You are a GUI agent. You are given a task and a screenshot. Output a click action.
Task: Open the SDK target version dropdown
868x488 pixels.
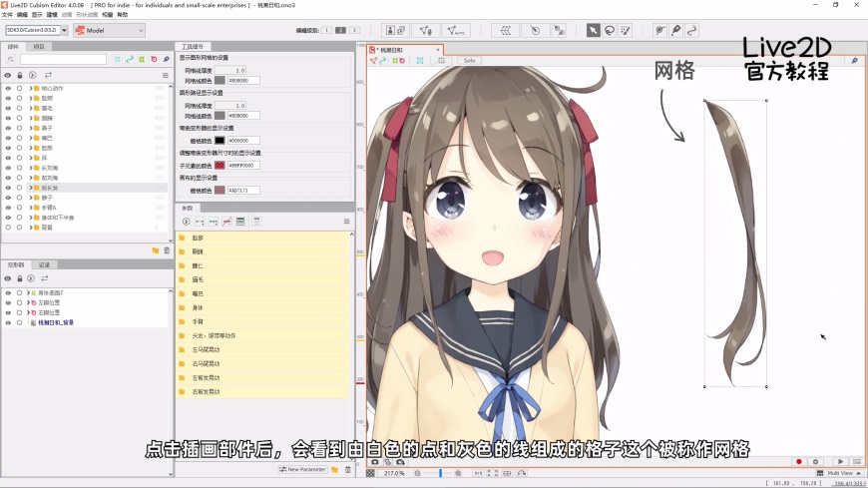(x=64, y=31)
